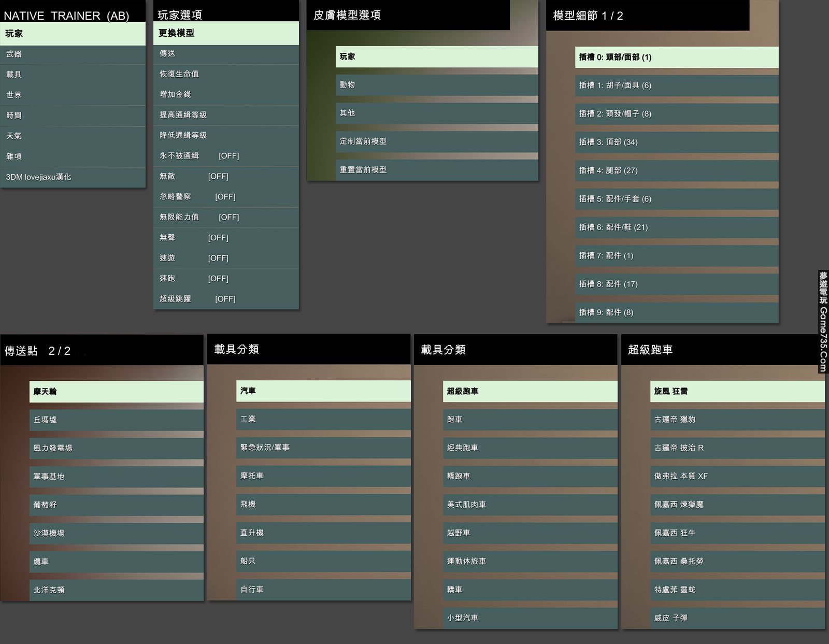
Task: Spawn the 特盧菲 靈蛇 supercar
Action: [x=737, y=590]
